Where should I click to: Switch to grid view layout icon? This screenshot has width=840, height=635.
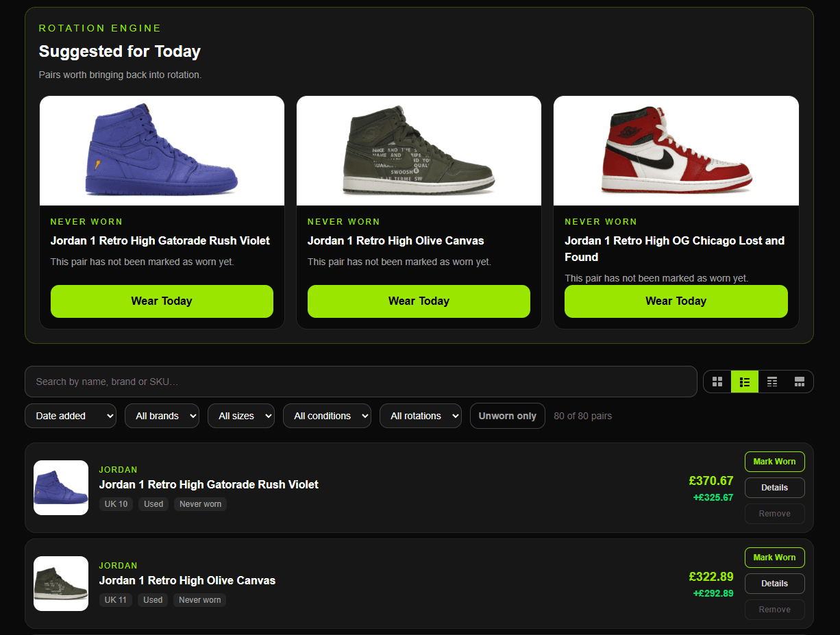point(717,382)
